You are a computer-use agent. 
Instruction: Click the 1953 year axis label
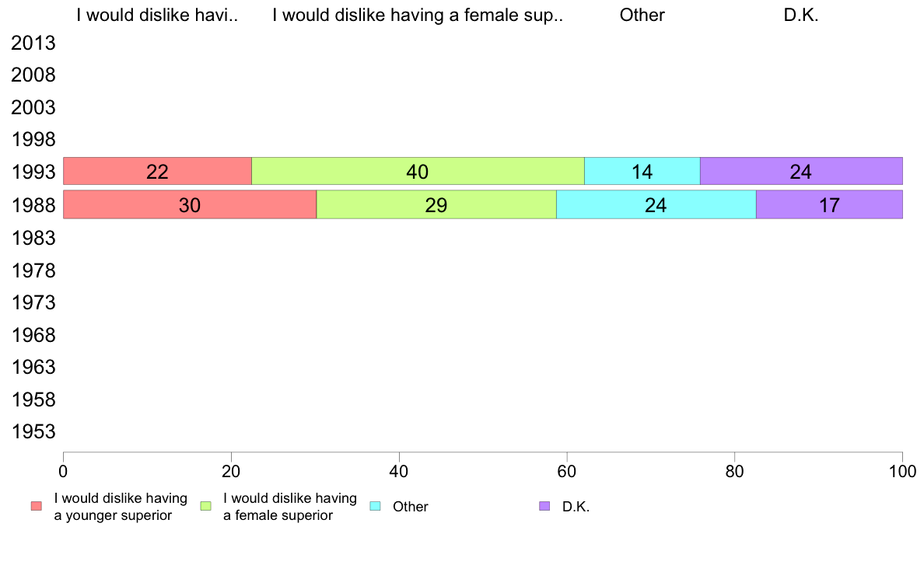point(33,432)
